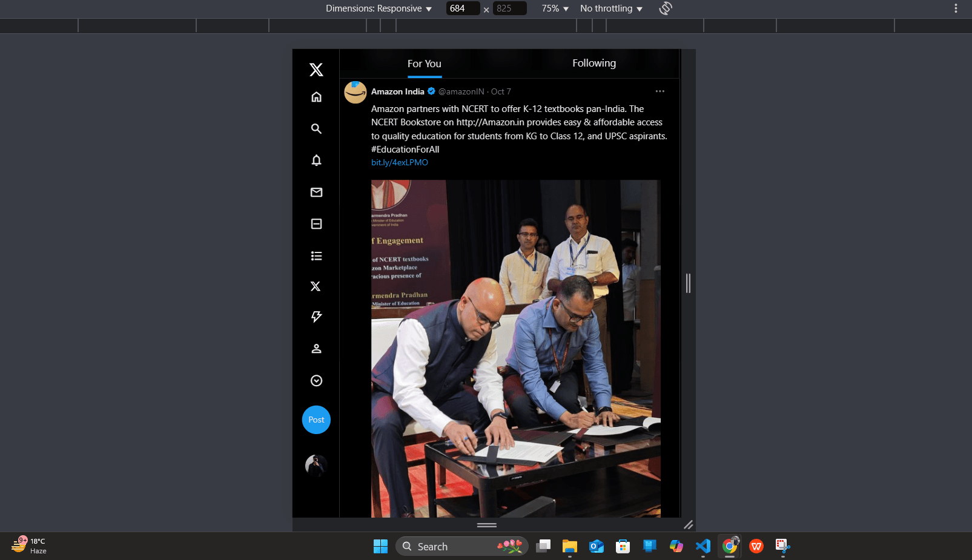Open the Lists icon in sidebar
The width and height of the screenshot is (972, 560).
pyautogui.click(x=316, y=256)
